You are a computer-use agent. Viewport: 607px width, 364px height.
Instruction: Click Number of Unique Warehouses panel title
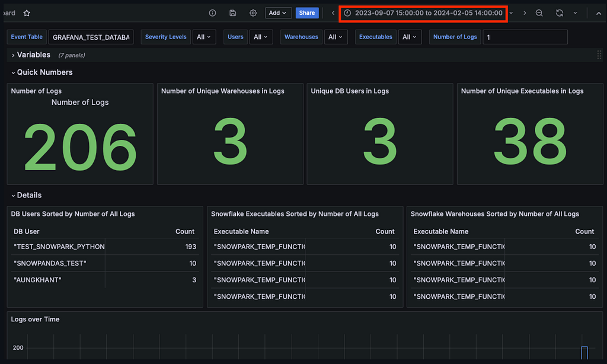coord(223,91)
